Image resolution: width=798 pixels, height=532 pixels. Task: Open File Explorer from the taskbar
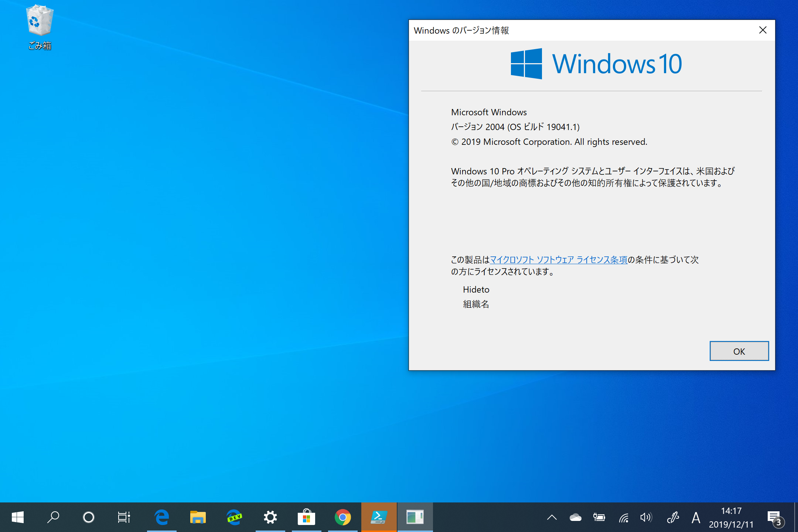pyautogui.click(x=198, y=517)
